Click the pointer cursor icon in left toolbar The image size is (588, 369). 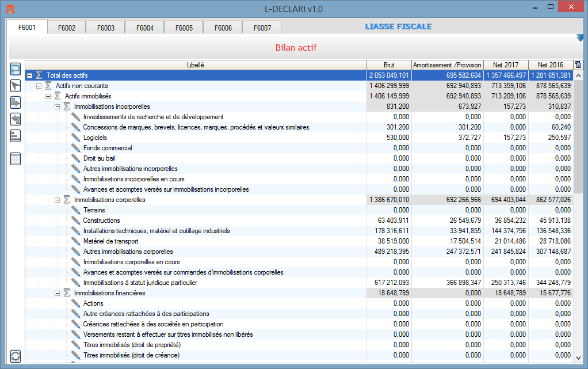point(16,86)
